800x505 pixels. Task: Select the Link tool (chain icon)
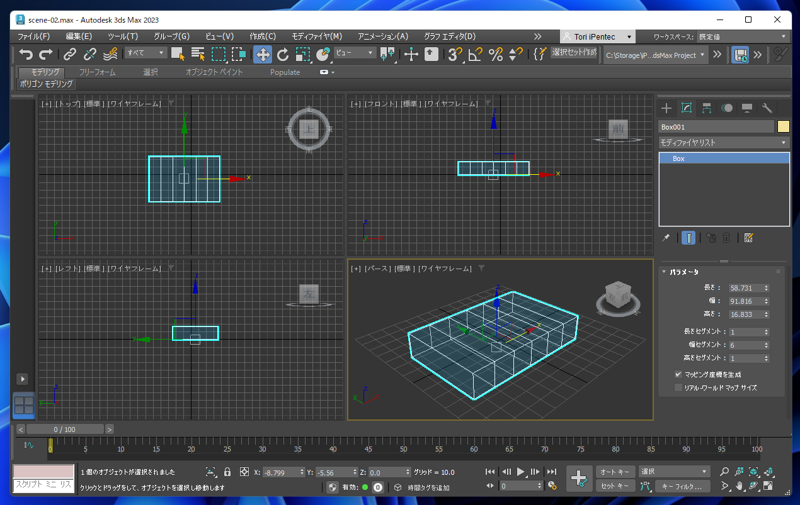[x=70, y=54]
